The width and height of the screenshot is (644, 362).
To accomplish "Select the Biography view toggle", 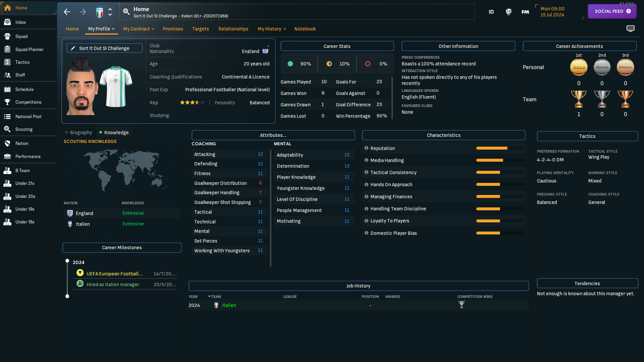I will tap(79, 133).
